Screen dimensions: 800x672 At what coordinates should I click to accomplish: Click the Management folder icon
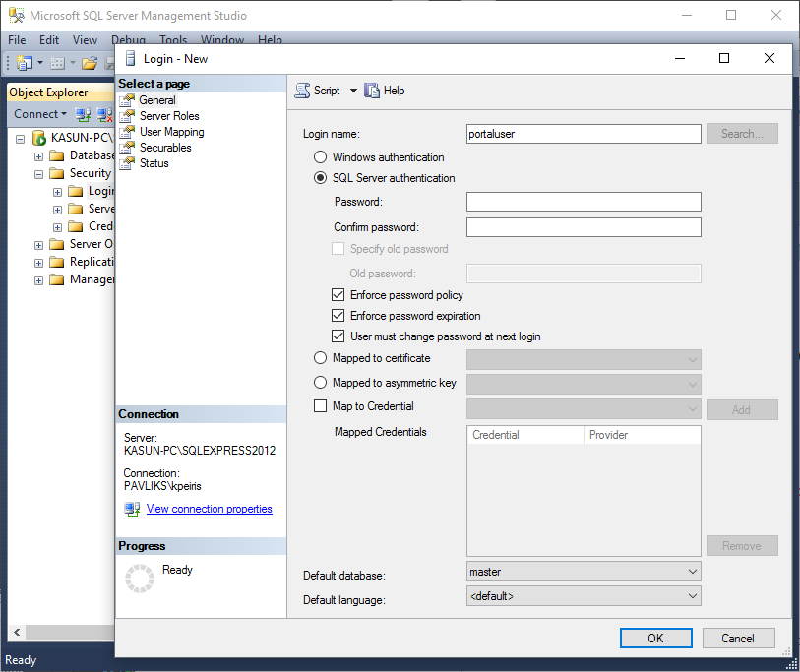(x=57, y=280)
